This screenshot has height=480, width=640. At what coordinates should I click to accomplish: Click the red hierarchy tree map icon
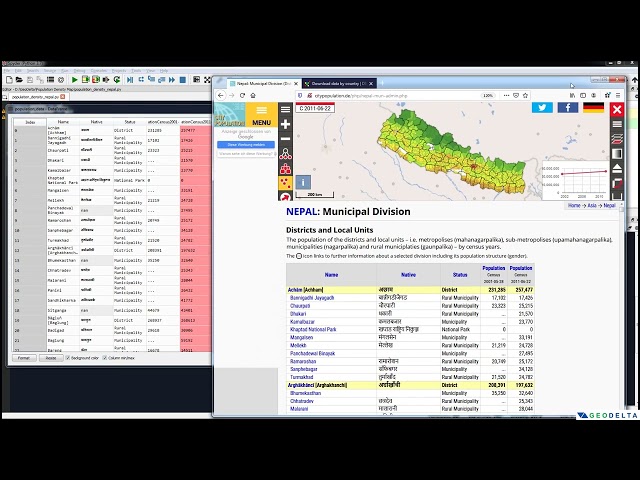point(285,168)
